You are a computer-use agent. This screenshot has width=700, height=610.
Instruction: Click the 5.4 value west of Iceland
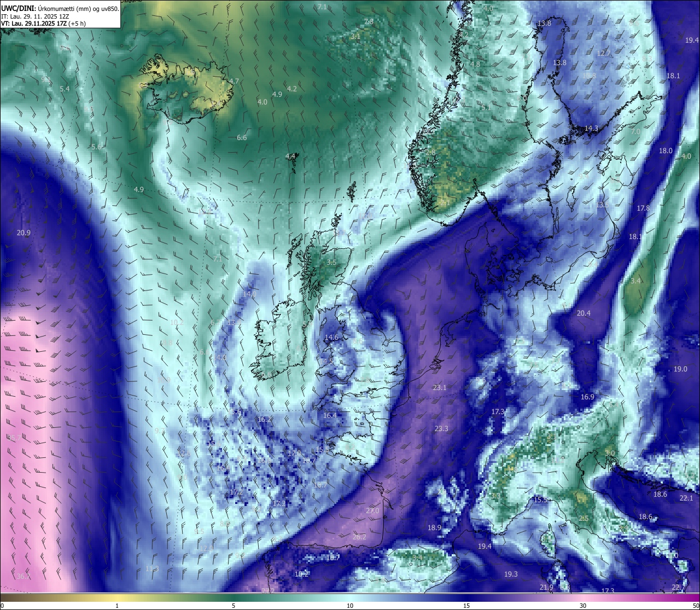click(65, 89)
